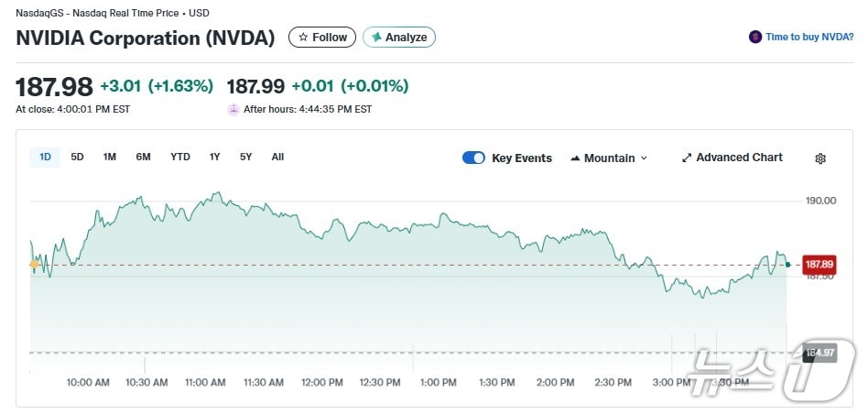Screen dimensions: 868x414
Task: Click the after hours moon icon
Action: (x=233, y=109)
